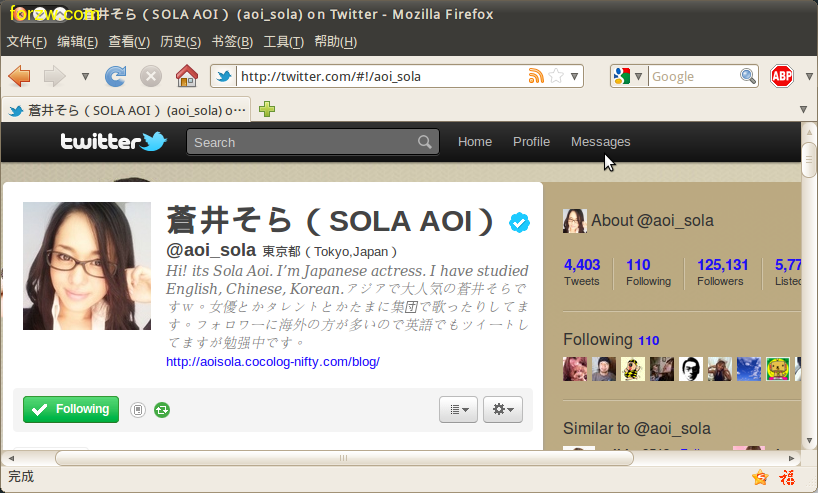Open the 帮助(H) menu
Image resolution: width=818 pixels, height=493 pixels.
pyautogui.click(x=335, y=42)
